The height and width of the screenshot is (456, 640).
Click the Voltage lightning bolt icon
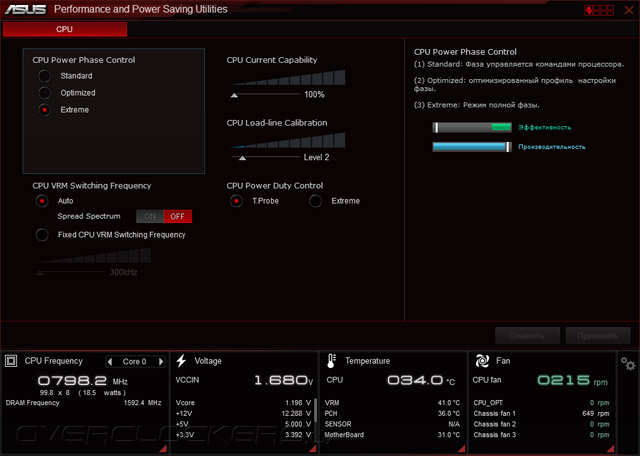click(181, 361)
